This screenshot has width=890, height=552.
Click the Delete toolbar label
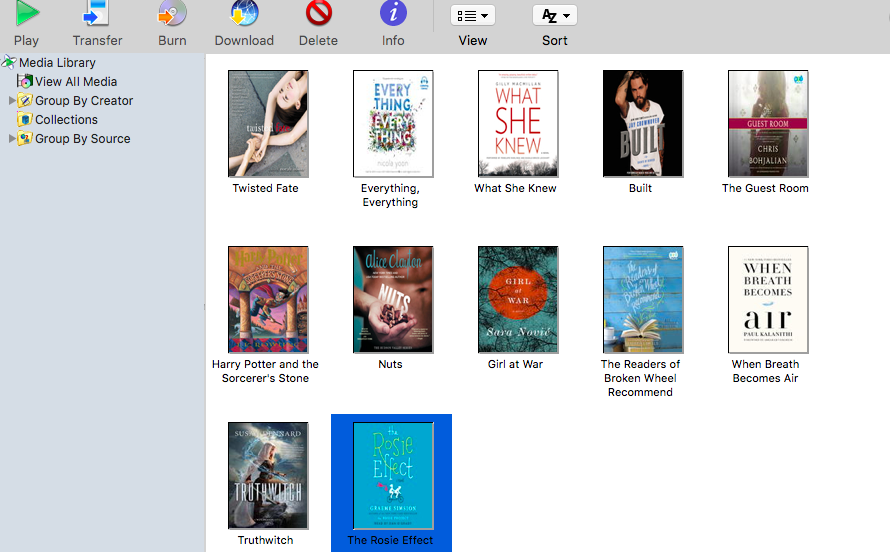coord(318,41)
